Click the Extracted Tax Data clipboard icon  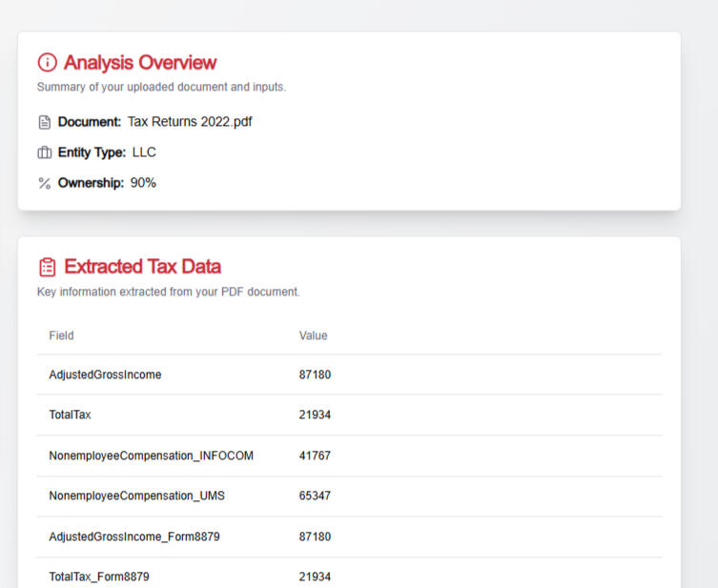[47, 267]
